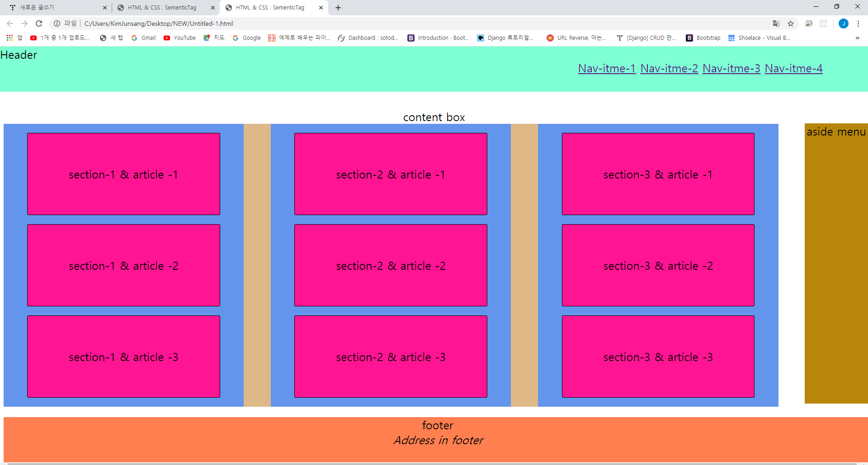Click the 'Address in footer' text
Image resolution: width=868 pixels, height=465 pixels.
[x=438, y=441]
